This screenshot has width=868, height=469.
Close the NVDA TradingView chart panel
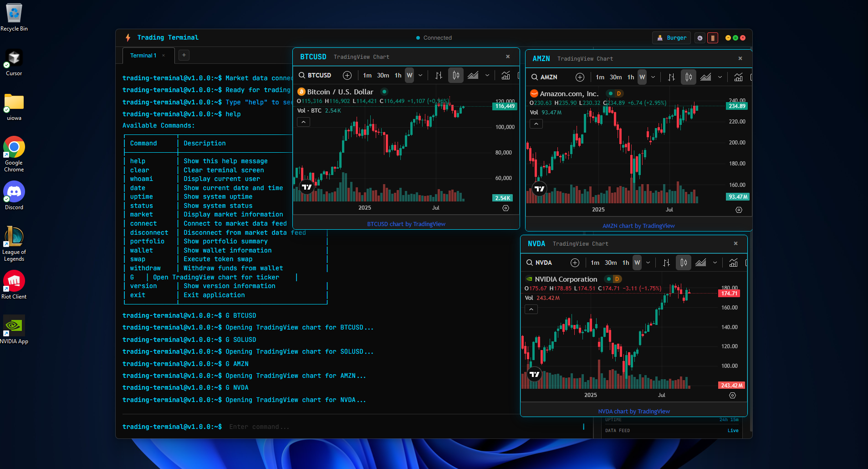735,243
